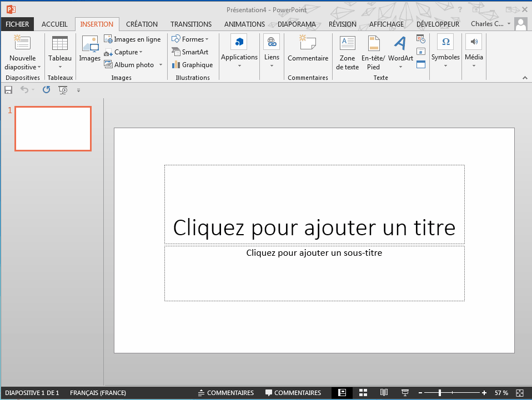Insert a text box with Zone de texte
Viewport: 532px width, 400px height.
point(347,53)
